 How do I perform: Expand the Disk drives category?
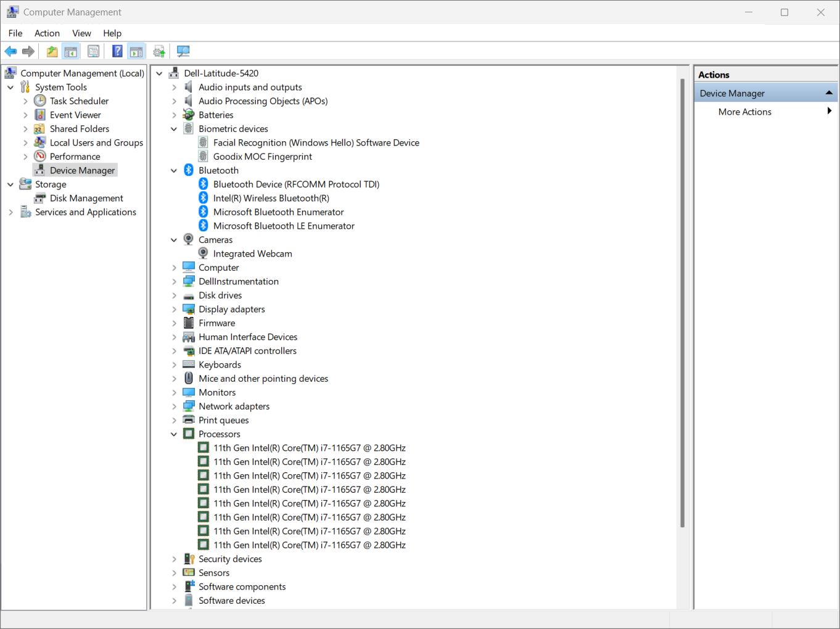[x=174, y=295]
